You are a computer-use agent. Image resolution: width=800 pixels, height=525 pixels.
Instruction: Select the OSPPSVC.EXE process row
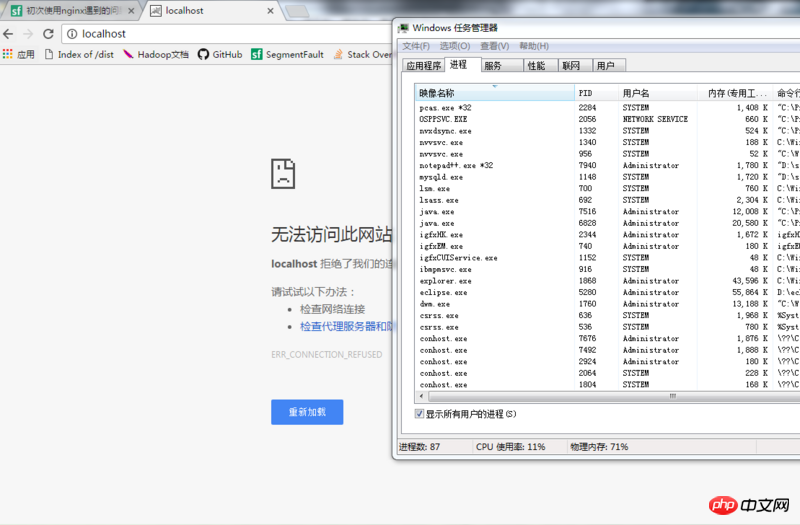607,119
